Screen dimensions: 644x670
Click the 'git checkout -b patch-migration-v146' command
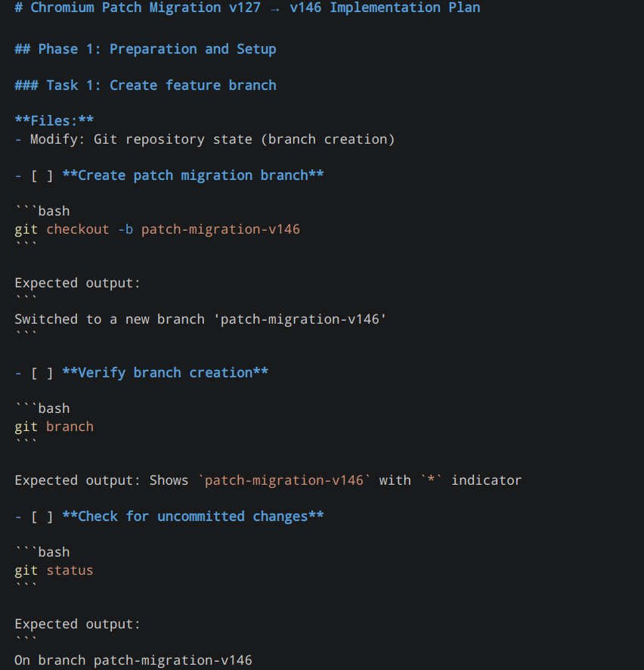coord(157,229)
